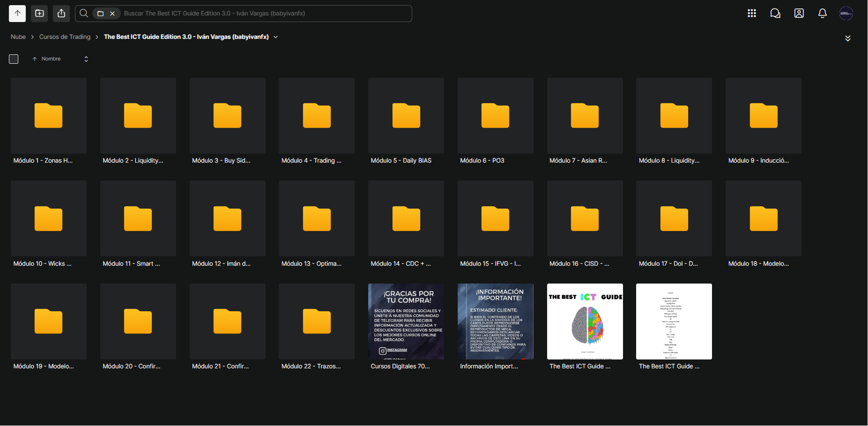Screen dimensions: 868x426
Task: Click The Best ICT Guide Edition 3.0 breadcrumb title
Action: pos(186,37)
